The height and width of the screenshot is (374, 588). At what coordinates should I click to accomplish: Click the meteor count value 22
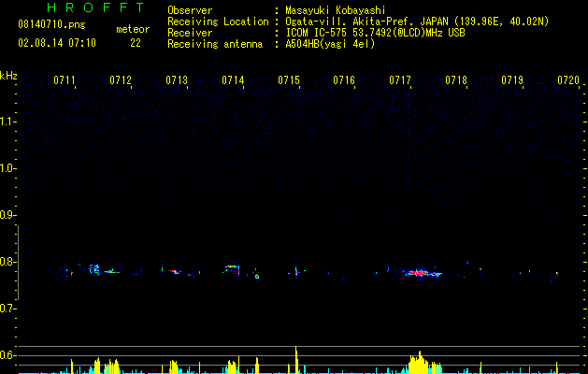[136, 43]
